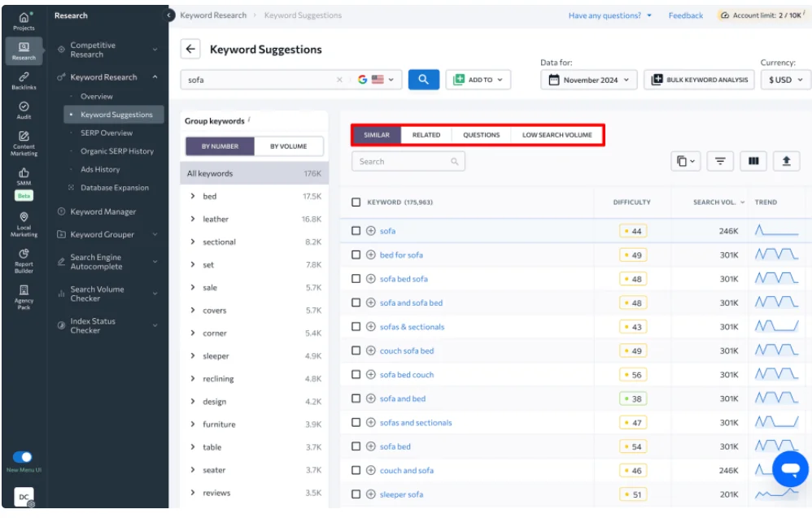Viewport: 812px width, 518px height.
Task: Sort by SEARCH VOL. column header
Action: 718,202
